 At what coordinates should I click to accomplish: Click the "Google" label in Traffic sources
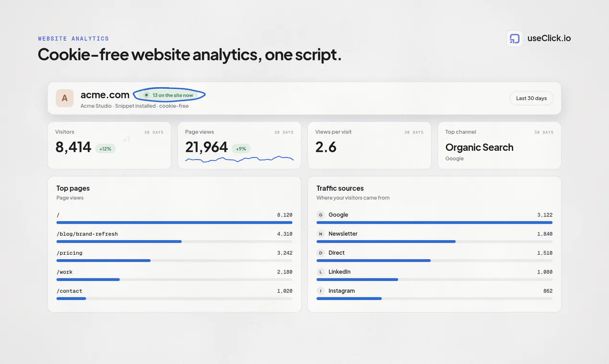338,215
